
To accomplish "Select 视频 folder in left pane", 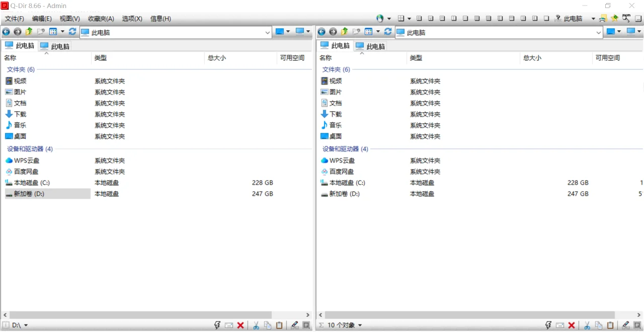I will pos(16,81).
